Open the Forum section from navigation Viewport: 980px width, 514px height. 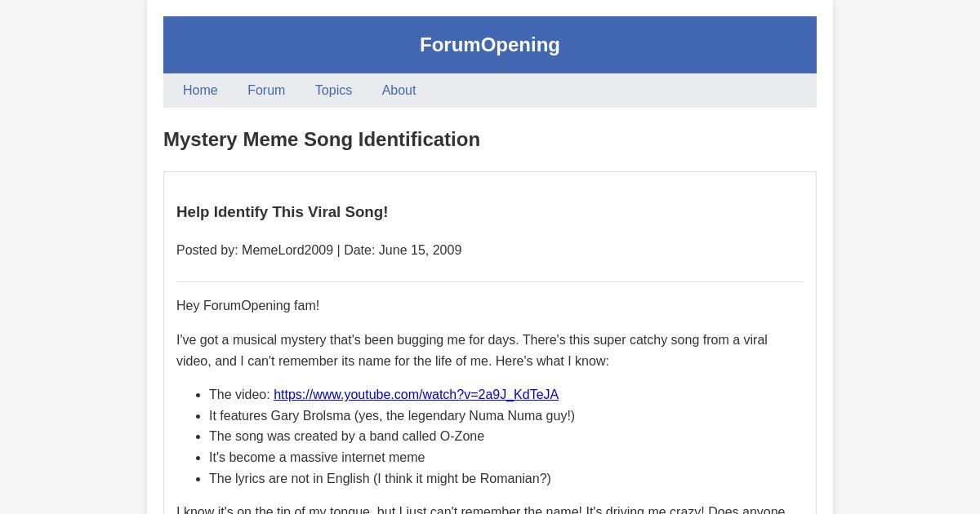(266, 90)
